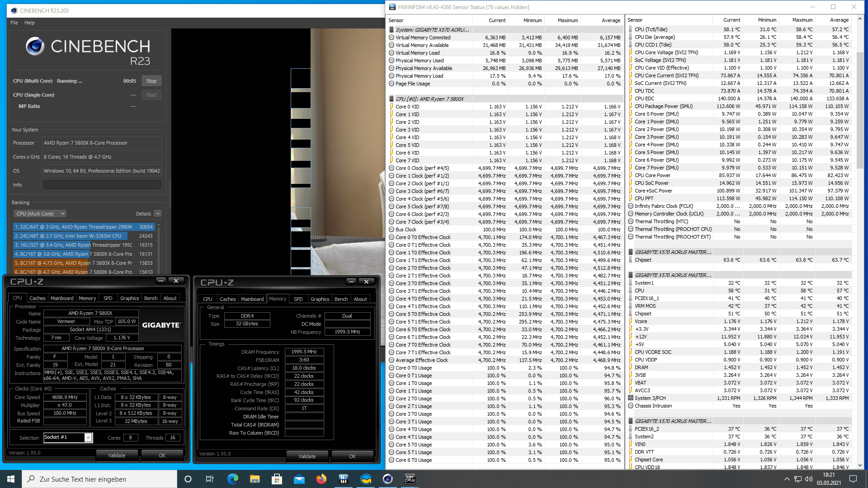
Task: Open the Mail app on taskbar
Action: (x=299, y=479)
